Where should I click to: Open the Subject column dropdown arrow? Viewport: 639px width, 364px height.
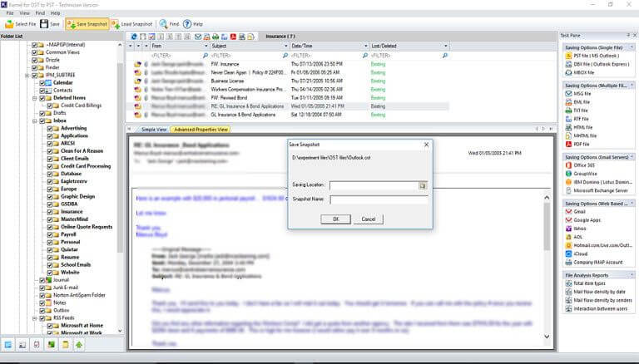point(285,46)
